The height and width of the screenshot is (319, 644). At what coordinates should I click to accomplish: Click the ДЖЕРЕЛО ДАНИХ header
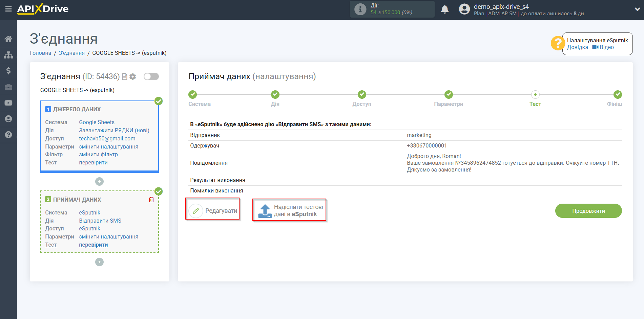pyautogui.click(x=77, y=109)
